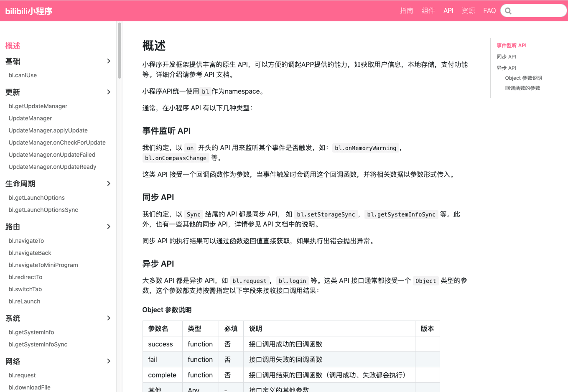Select bl.getUpdateManager sidebar link

38,106
